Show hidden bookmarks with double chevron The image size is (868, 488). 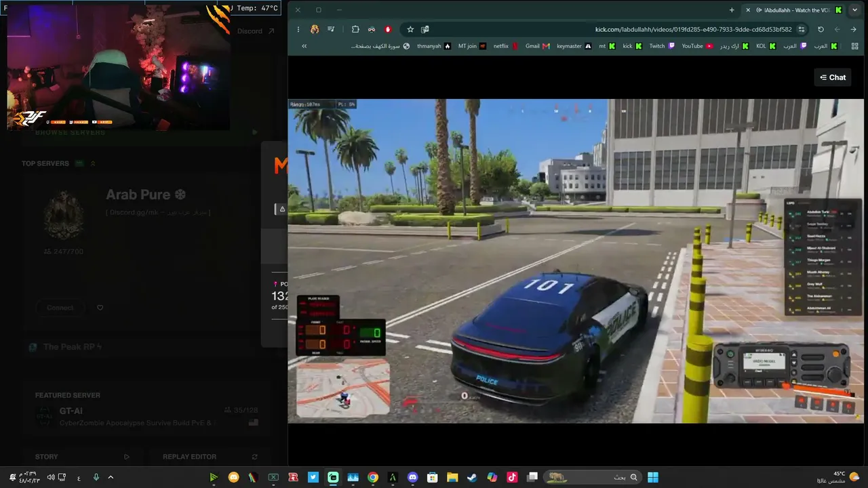[x=304, y=46]
